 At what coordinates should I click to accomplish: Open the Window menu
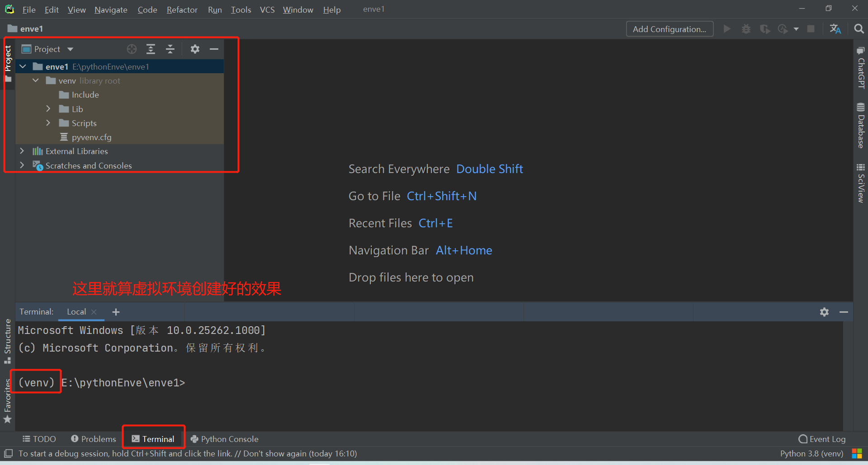click(298, 9)
